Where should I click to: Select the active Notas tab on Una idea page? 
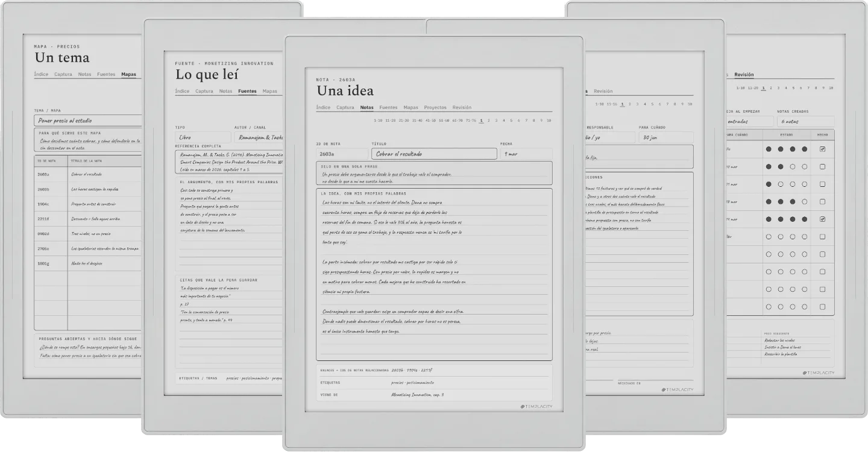click(x=366, y=107)
